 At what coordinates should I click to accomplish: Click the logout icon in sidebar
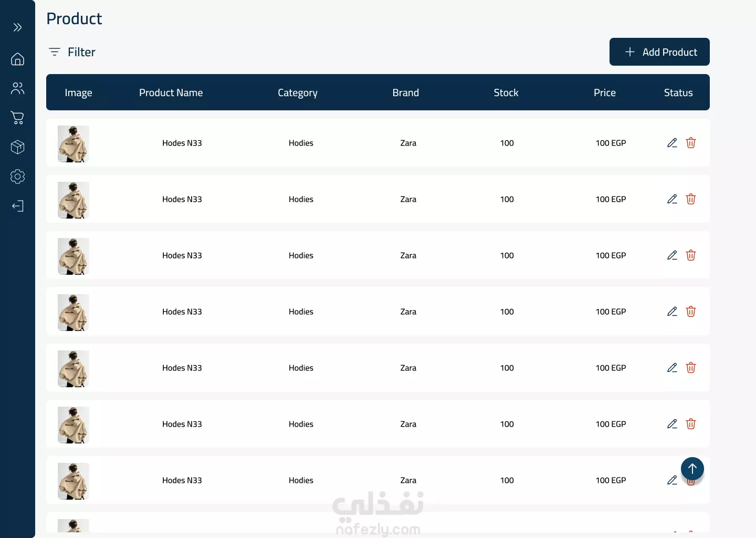[x=17, y=206]
